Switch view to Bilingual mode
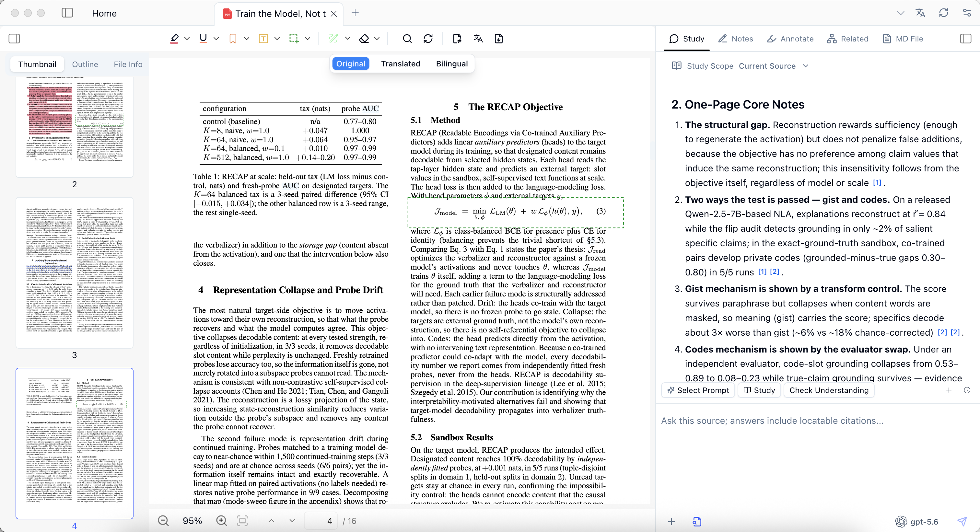This screenshot has height=532, width=980. coord(451,64)
